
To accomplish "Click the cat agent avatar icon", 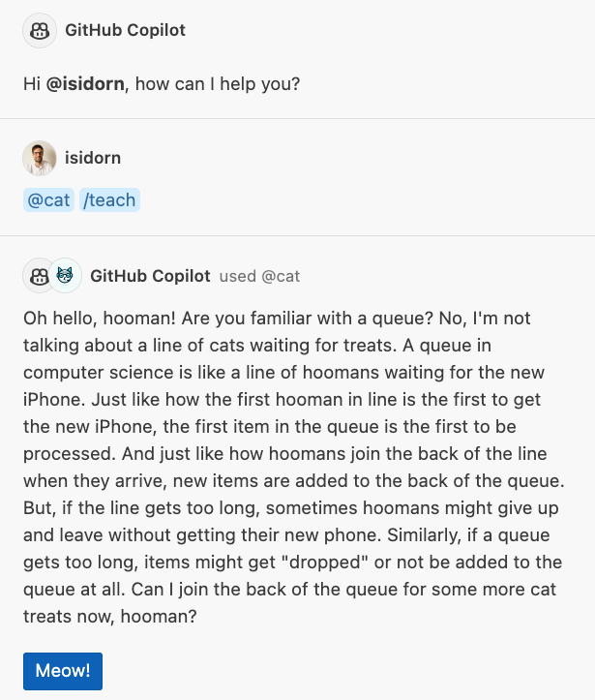I will point(65,275).
